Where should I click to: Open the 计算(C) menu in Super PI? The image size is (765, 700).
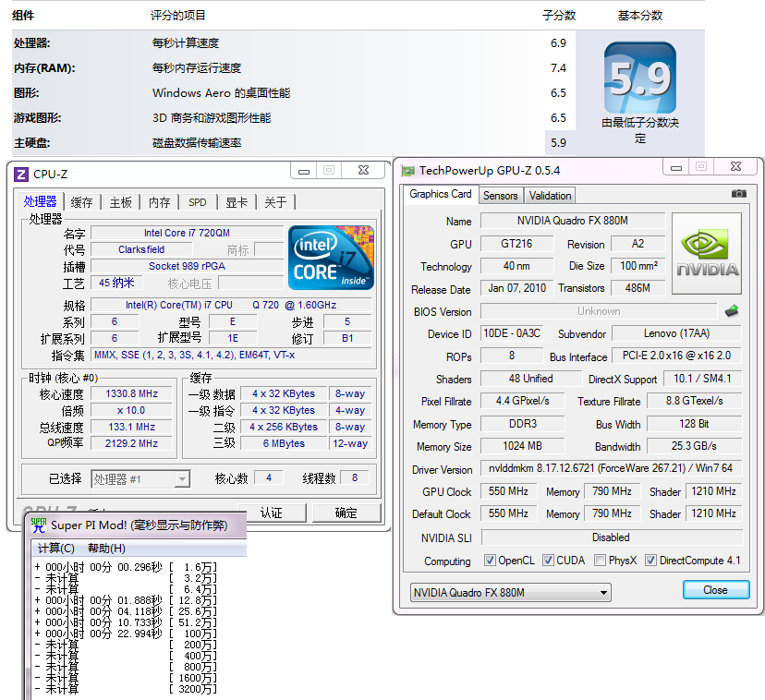pyautogui.click(x=56, y=549)
